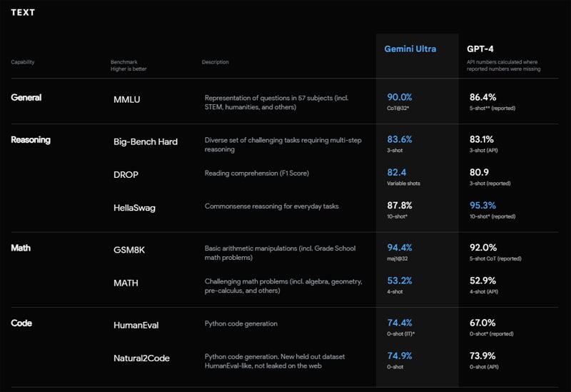This screenshot has height=392, width=571.
Task: Click Gemini Ultra 82.4 DROP score
Action: 397,172
